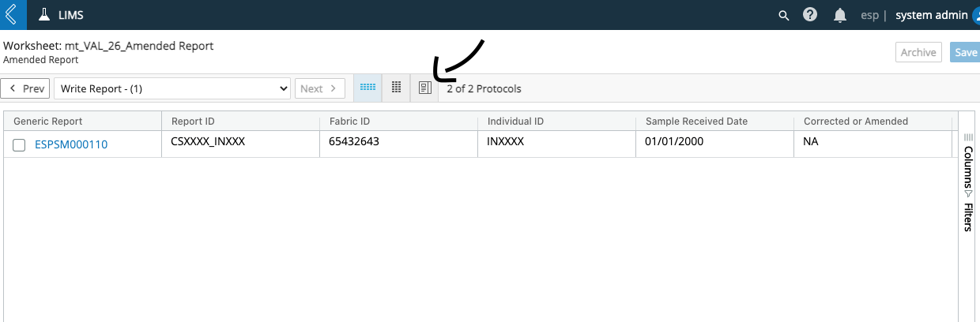Open the ESPSM000110 report link
This screenshot has height=322, width=980.
[x=71, y=144]
